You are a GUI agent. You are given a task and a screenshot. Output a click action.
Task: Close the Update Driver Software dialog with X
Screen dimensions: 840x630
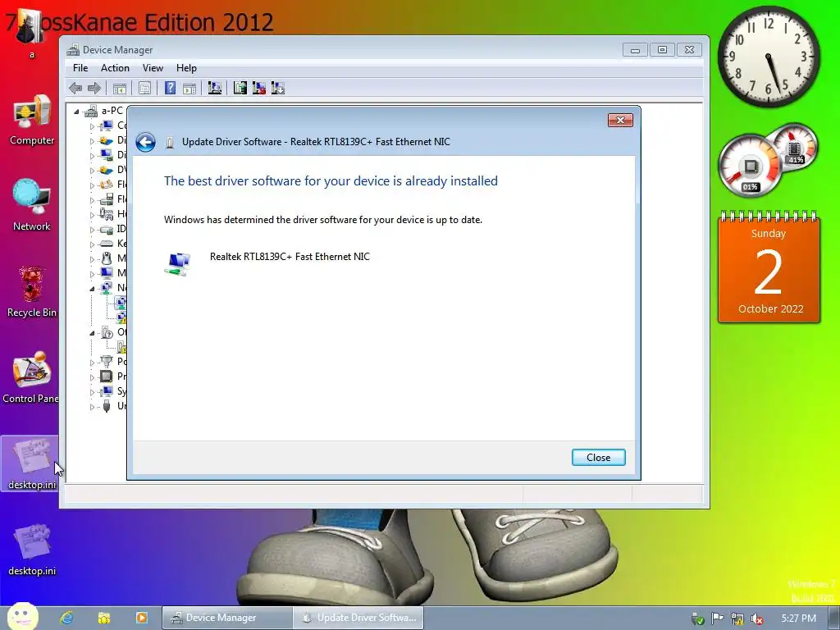[x=620, y=120]
